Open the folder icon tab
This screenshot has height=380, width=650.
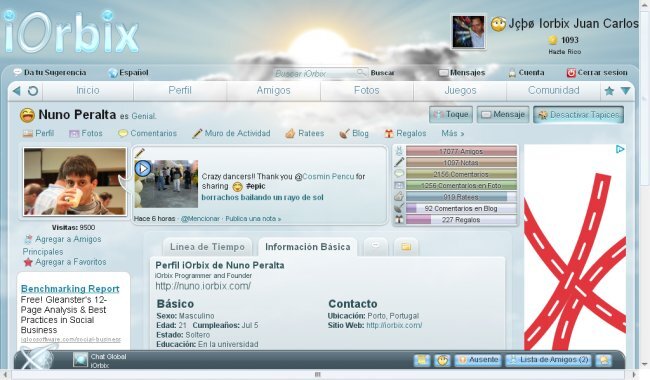406,247
